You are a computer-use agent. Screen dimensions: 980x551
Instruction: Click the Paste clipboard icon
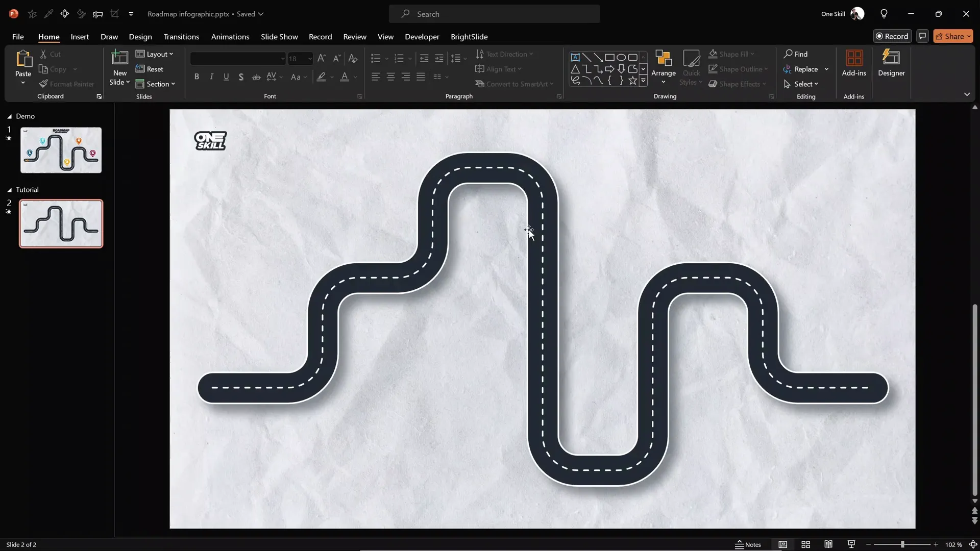[23, 59]
